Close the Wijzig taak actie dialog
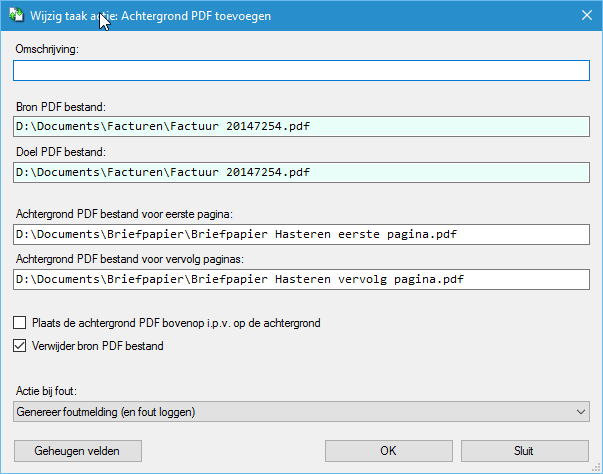603x474 pixels. point(586,15)
